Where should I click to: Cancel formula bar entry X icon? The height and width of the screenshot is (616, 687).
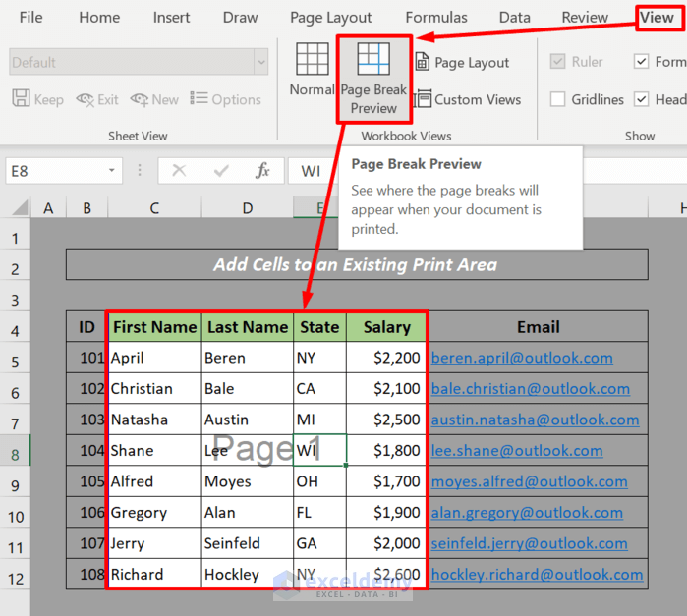click(179, 170)
